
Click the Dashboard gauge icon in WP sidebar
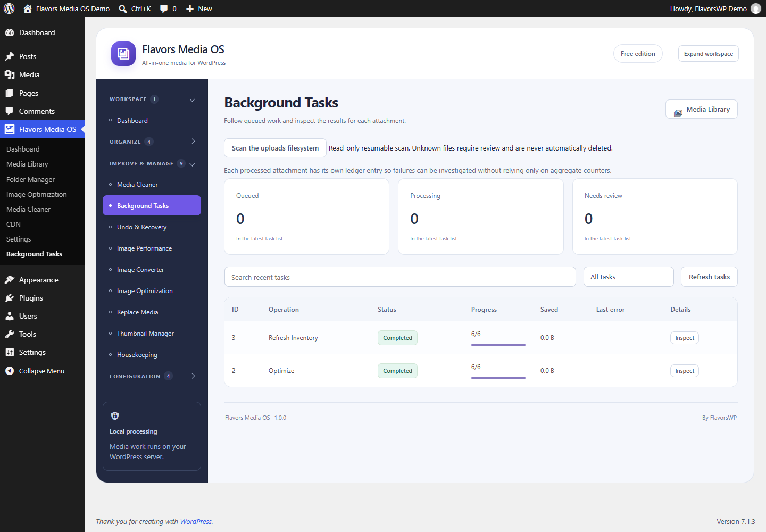pyautogui.click(x=10, y=32)
